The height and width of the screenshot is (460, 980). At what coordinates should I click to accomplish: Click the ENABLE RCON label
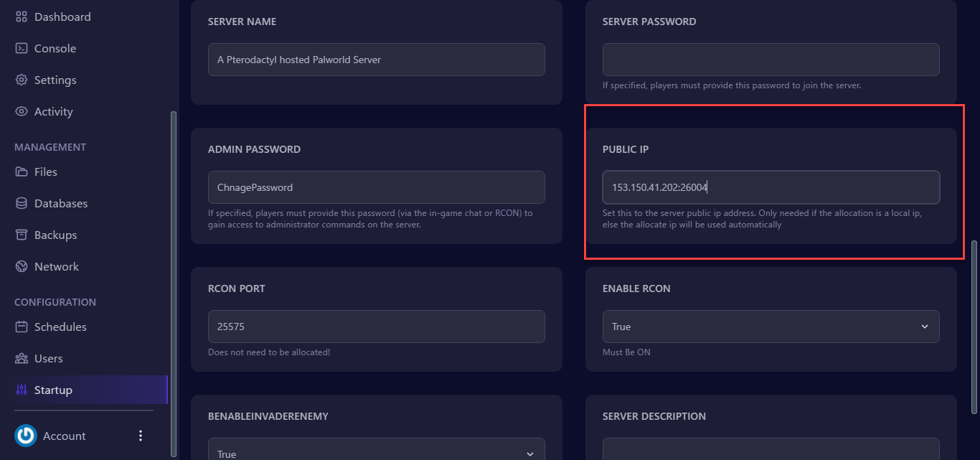click(x=636, y=288)
